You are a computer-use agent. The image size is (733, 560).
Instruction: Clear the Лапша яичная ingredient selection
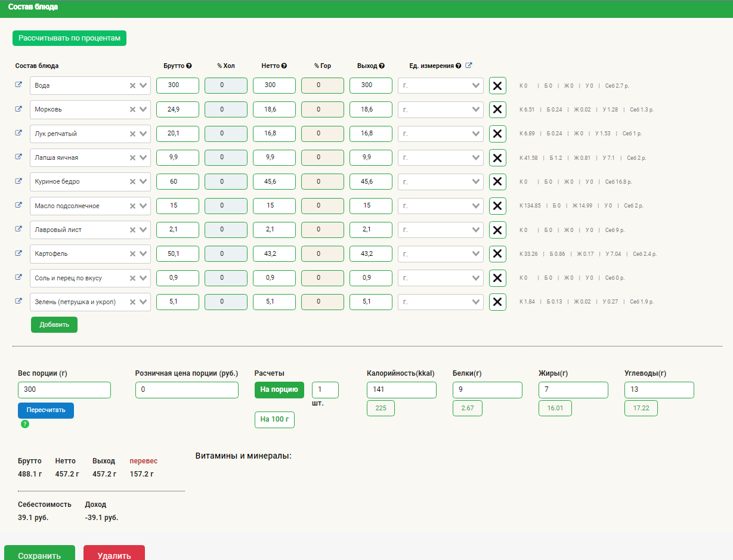132,157
